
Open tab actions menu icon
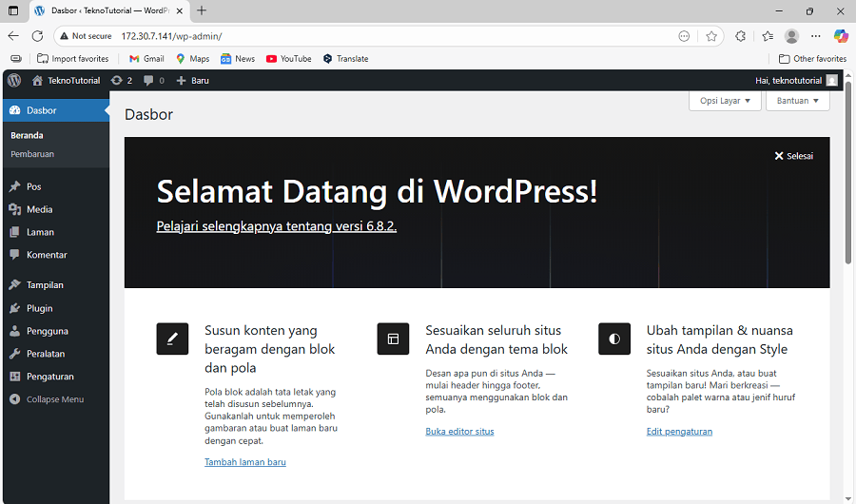point(13,10)
